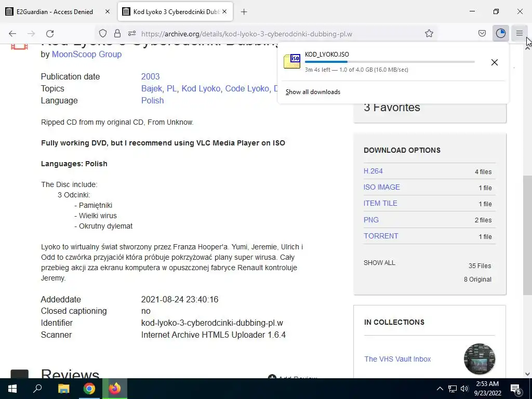Launch Chrome from taskbar
The image size is (532, 399).
click(89, 389)
